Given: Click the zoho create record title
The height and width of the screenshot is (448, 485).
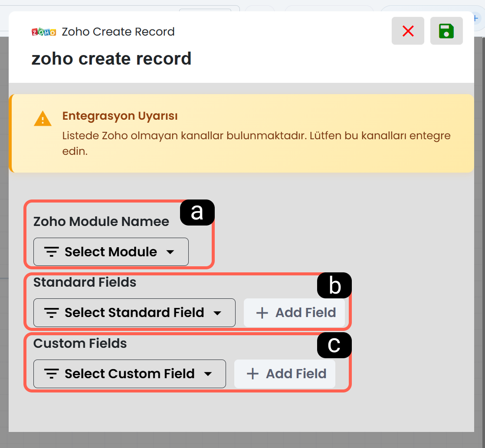Looking at the screenshot, I should pos(111,59).
